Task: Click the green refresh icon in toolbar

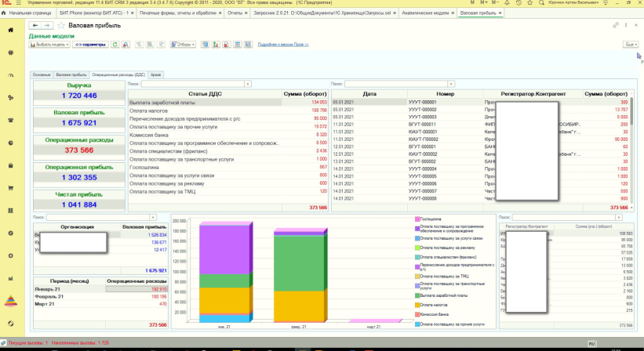Action: tap(115, 45)
